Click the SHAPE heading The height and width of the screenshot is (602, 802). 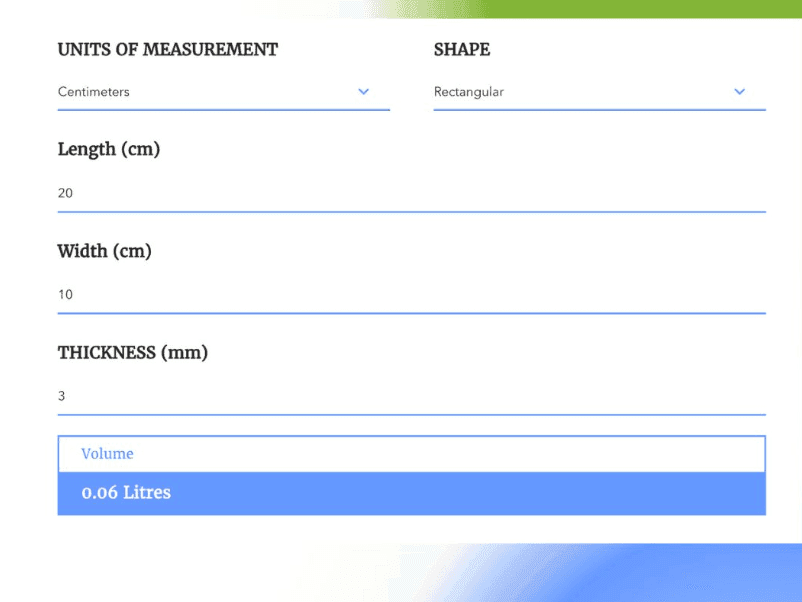pos(462,50)
